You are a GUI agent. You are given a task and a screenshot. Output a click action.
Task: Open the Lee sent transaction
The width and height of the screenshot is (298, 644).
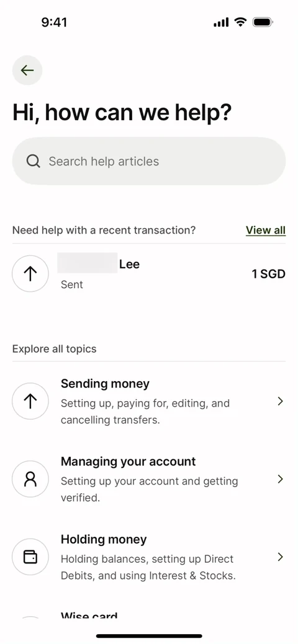149,273
